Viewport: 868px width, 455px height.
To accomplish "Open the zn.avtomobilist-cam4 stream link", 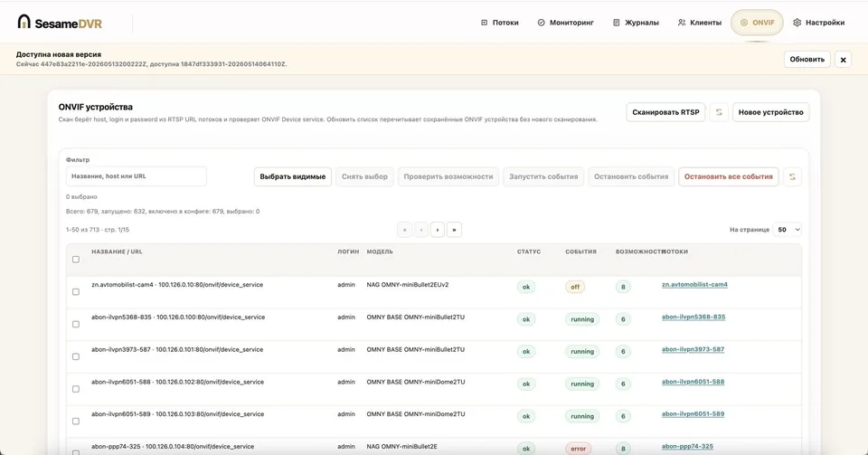I will (x=694, y=285).
